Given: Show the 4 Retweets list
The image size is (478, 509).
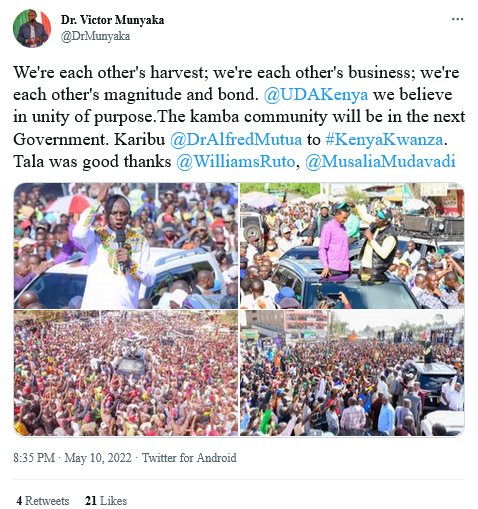Looking at the screenshot, I should tap(43, 501).
